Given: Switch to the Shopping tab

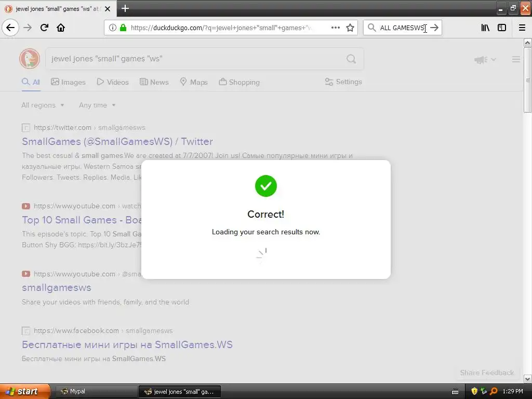Looking at the screenshot, I should [x=239, y=82].
